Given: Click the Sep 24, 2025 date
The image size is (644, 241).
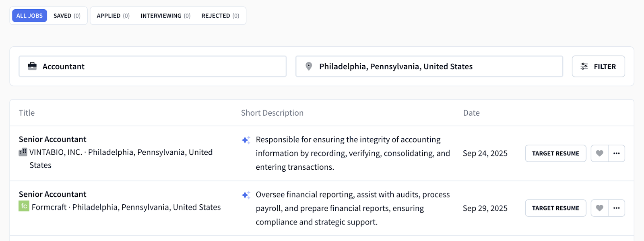Looking at the screenshot, I should 485,154.
